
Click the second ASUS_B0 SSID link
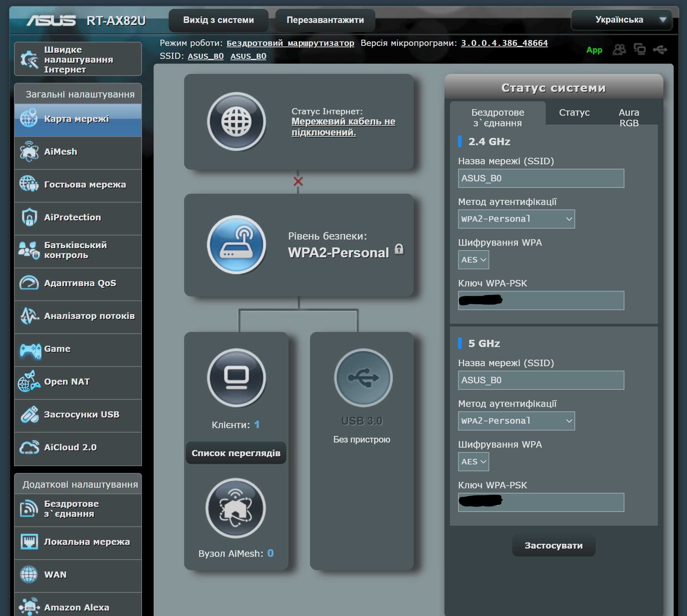pyautogui.click(x=248, y=56)
